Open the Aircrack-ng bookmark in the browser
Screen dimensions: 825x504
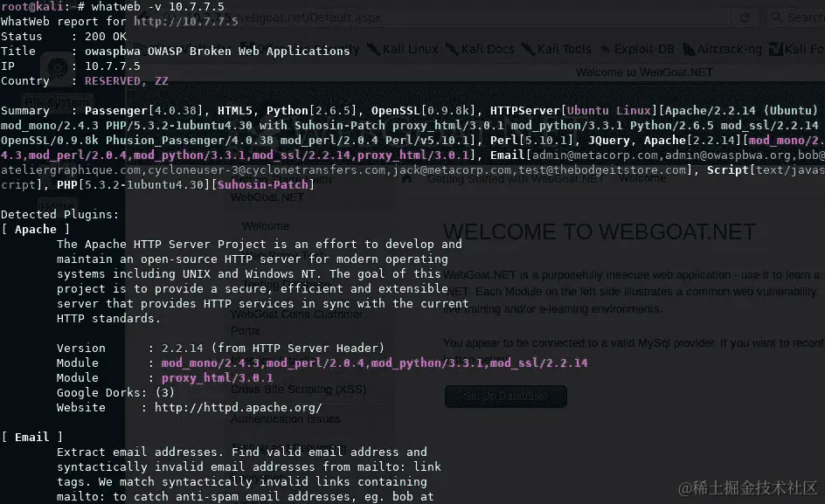pyautogui.click(x=722, y=49)
